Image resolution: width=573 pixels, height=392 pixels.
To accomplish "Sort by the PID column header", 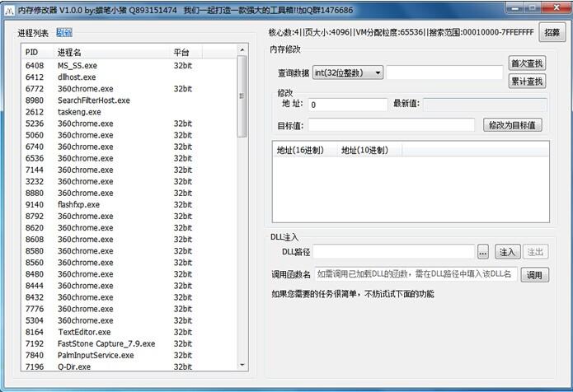I will point(37,53).
